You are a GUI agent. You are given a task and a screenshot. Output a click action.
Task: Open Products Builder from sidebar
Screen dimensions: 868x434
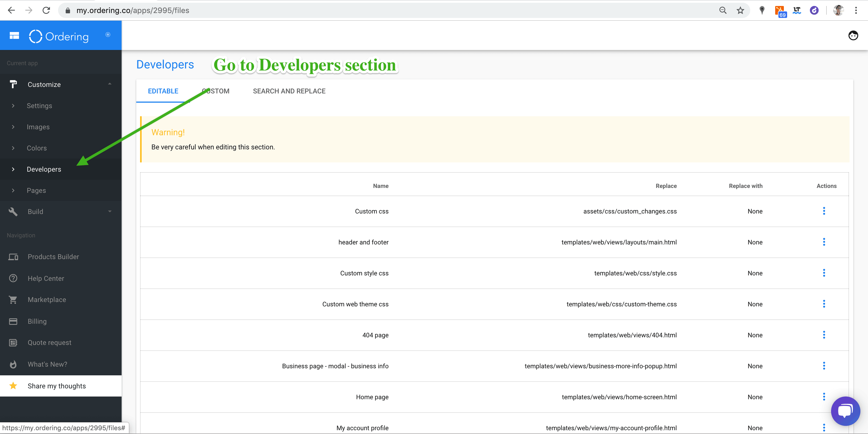pos(53,257)
